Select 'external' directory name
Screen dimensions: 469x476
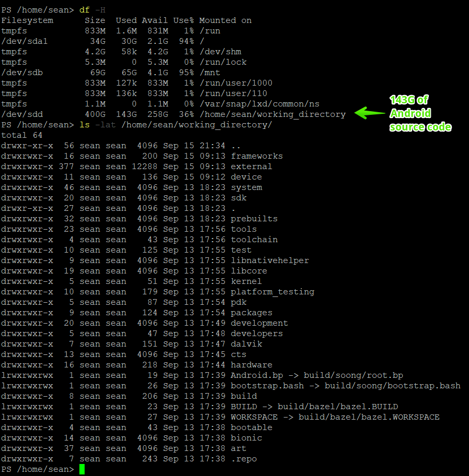252,166
